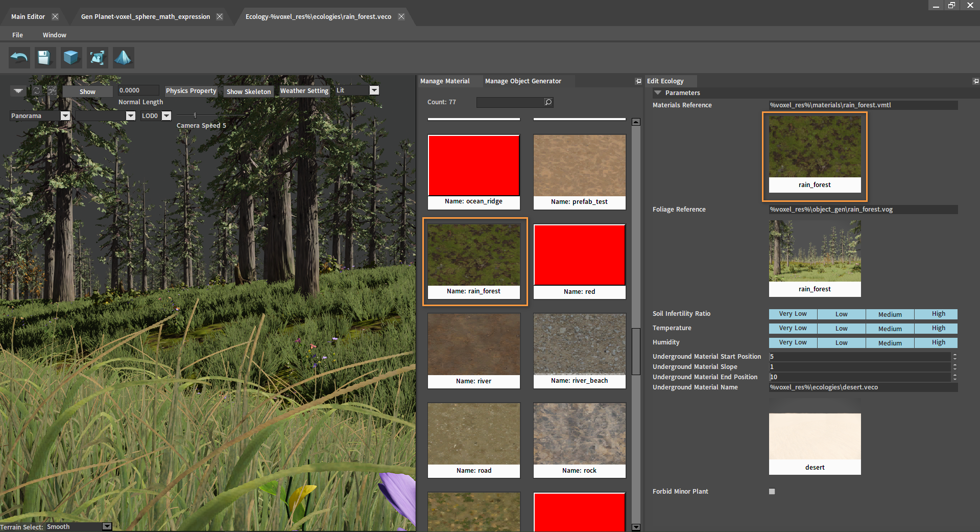
Task: Click the Weather Setting button
Action: (304, 91)
